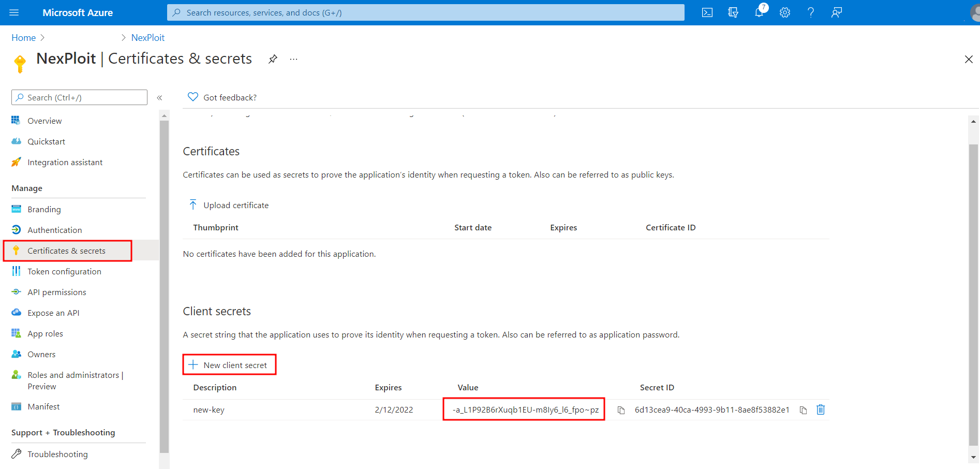Click the Authentication loop icon
Screen dimensions: 980x469
click(16, 229)
